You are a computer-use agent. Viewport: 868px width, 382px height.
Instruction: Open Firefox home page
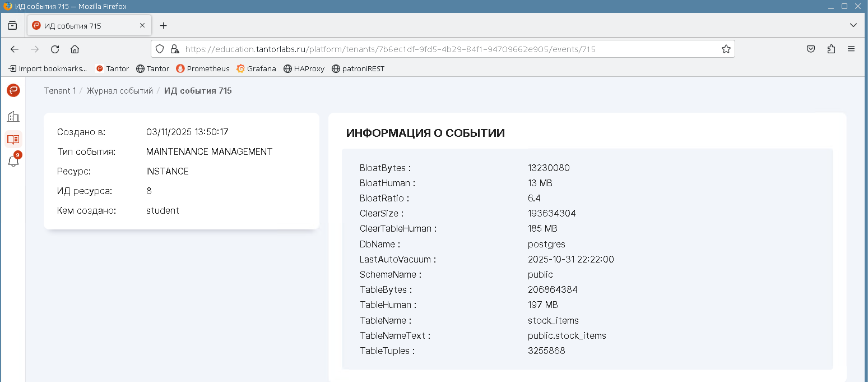(75, 49)
